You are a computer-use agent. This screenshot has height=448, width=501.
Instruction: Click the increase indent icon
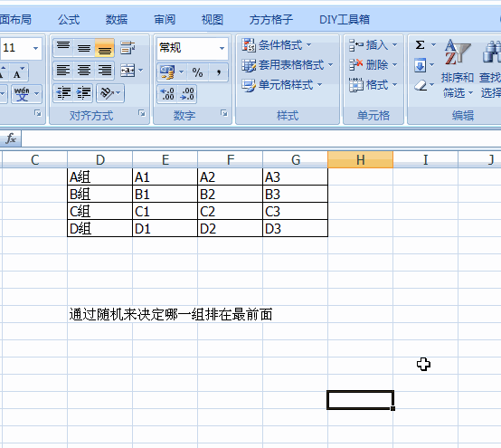click(83, 93)
